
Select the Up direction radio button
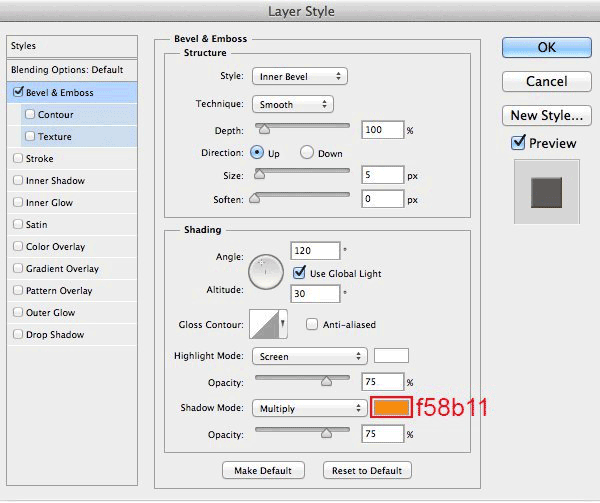[x=257, y=153]
